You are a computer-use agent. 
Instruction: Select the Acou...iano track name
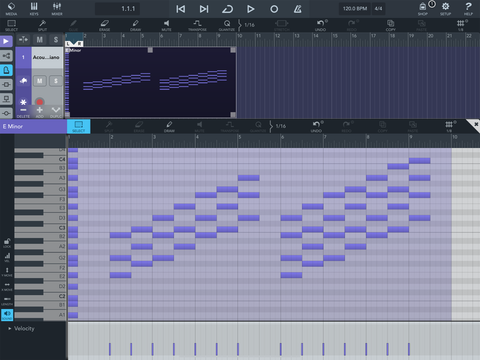46,57
